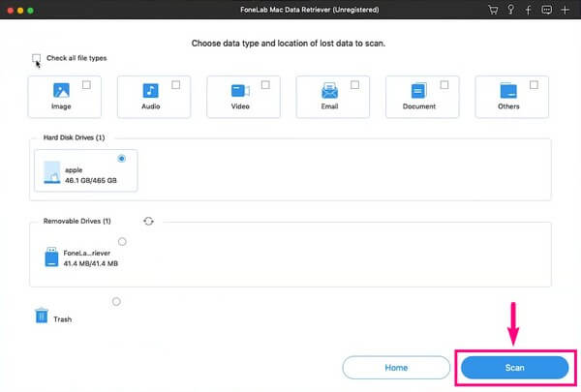Close the window with red button
581x392 pixels.
pyautogui.click(x=11, y=11)
